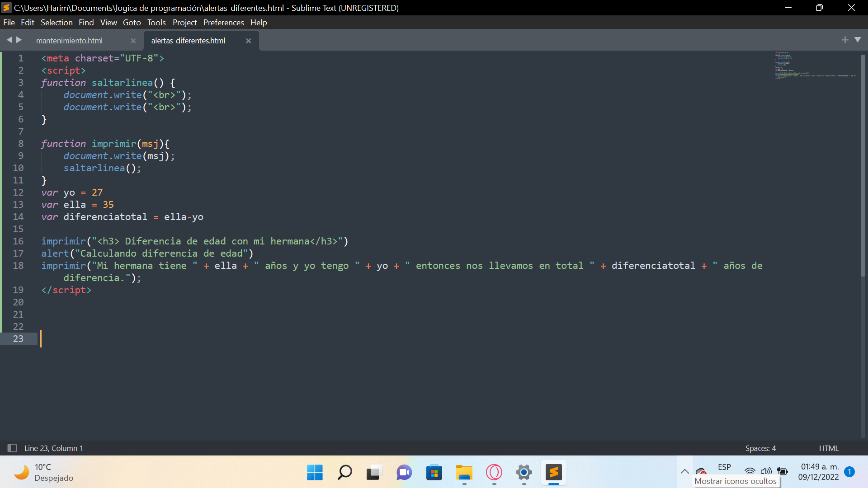Click line number 1 in gutter

(x=21, y=58)
